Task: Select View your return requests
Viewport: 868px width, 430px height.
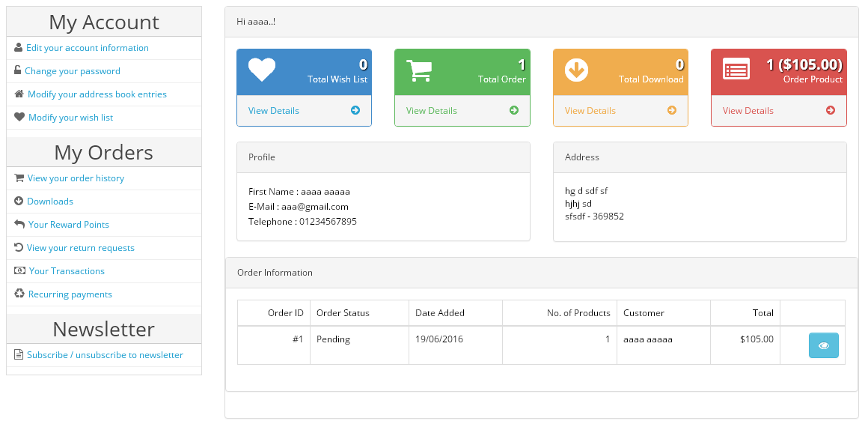Action: coord(81,248)
